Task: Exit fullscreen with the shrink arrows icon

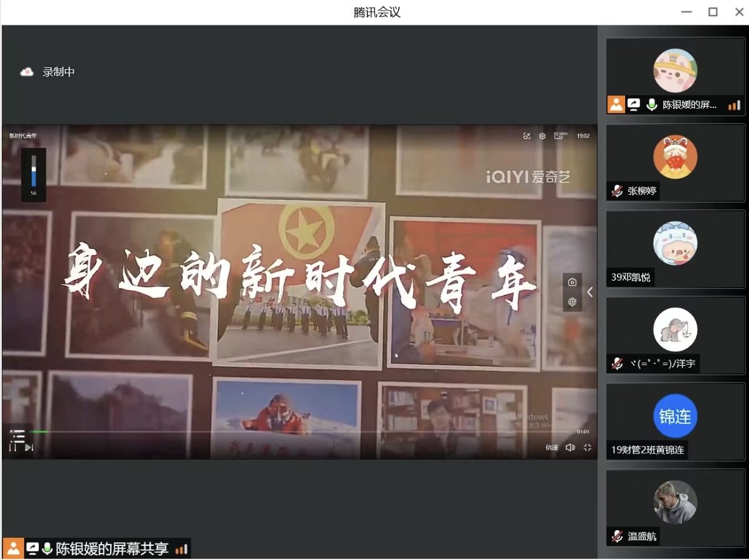Action: (588, 448)
